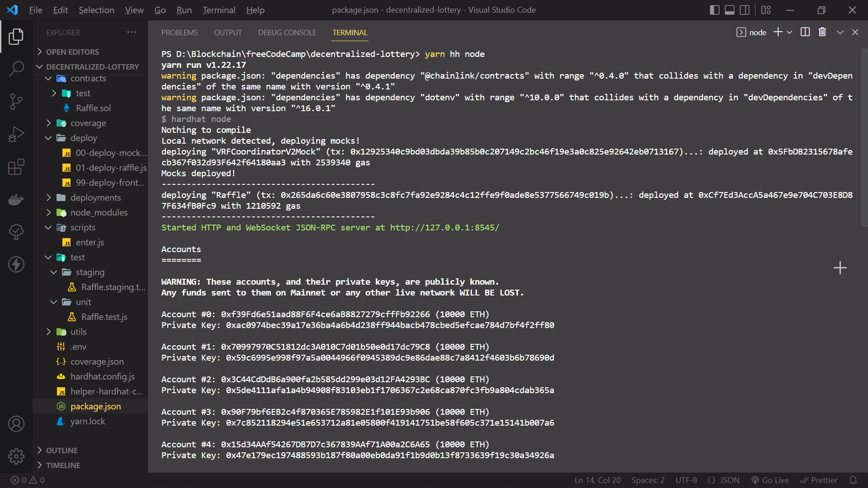The width and height of the screenshot is (868, 488).
Task: Expand the node_modules folder
Action: point(99,212)
